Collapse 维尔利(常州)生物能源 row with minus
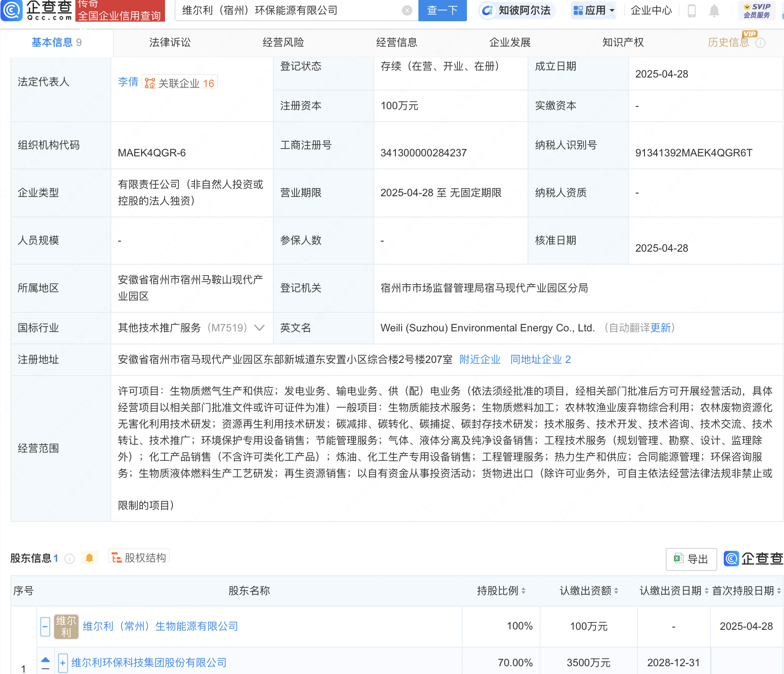This screenshot has height=674, width=784. pos(45,627)
